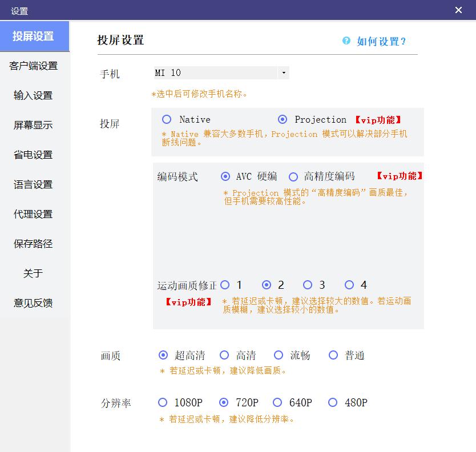This screenshot has width=476, height=452.
Task: Select Projection 投屏 mode
Action: coord(282,119)
